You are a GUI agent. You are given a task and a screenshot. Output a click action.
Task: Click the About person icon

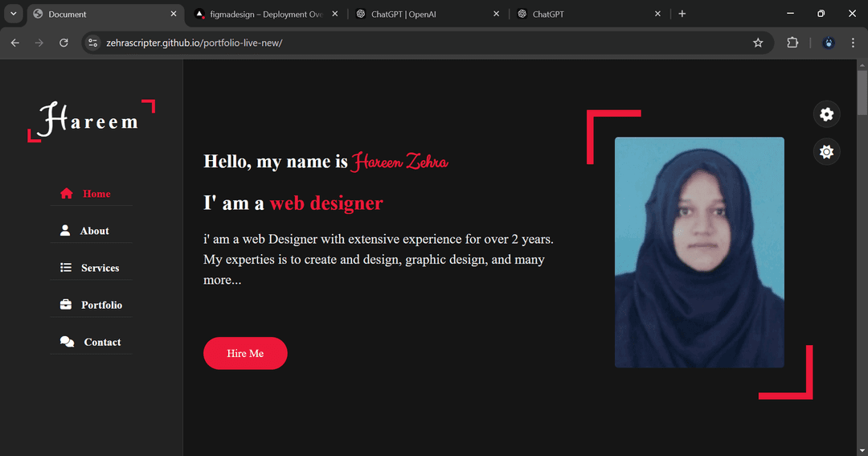coord(65,231)
